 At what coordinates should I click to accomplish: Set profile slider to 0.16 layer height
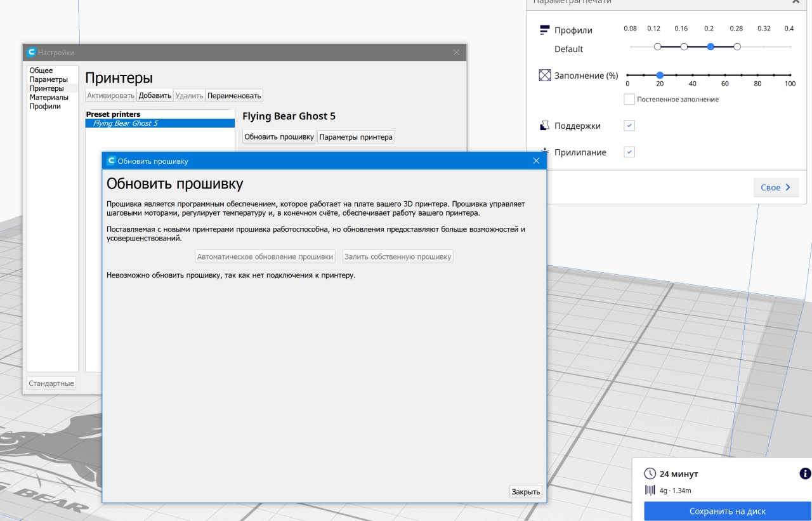click(x=684, y=46)
